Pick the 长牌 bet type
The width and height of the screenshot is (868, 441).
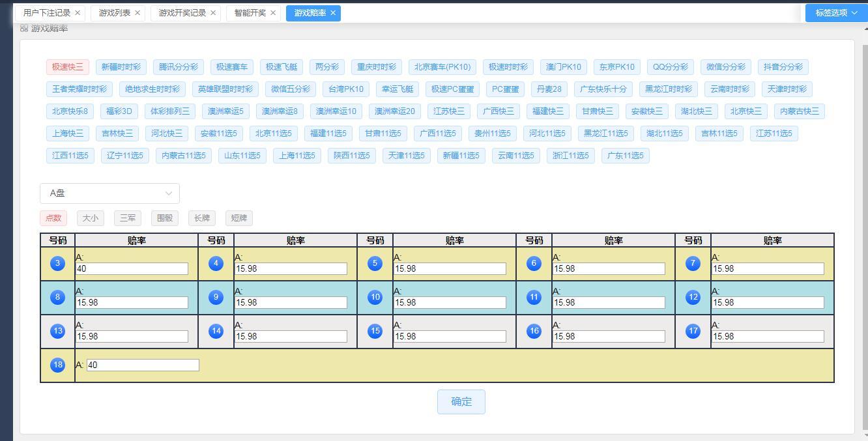point(202,218)
